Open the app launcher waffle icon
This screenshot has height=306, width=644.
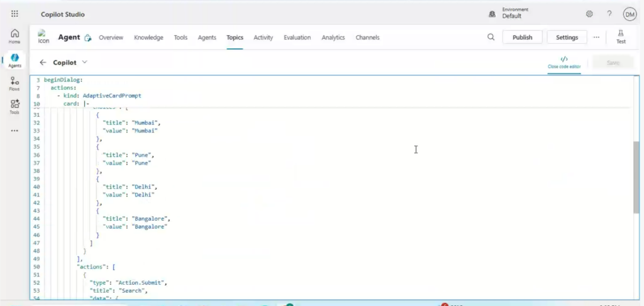pos(14,14)
